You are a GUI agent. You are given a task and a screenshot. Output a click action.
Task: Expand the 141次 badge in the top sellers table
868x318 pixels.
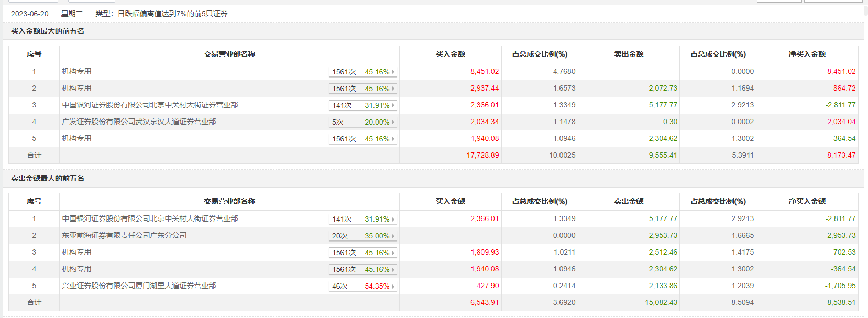362,219
